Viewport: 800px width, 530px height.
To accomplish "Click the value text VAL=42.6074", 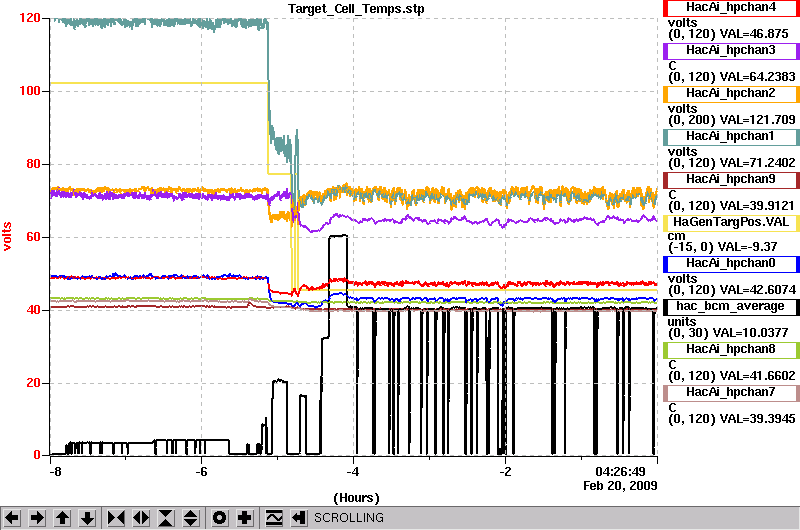I will tap(757, 290).
